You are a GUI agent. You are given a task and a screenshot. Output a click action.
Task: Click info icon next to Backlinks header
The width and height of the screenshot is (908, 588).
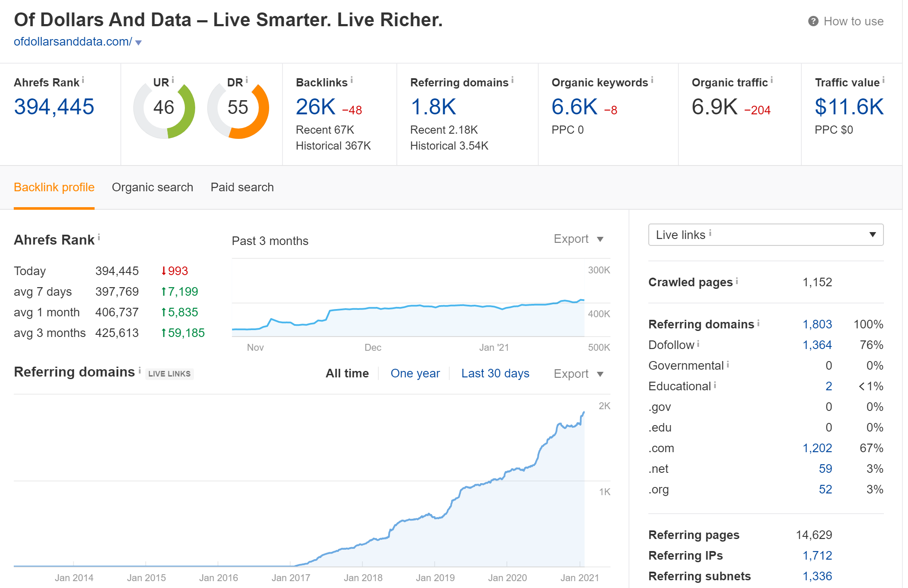pos(352,80)
